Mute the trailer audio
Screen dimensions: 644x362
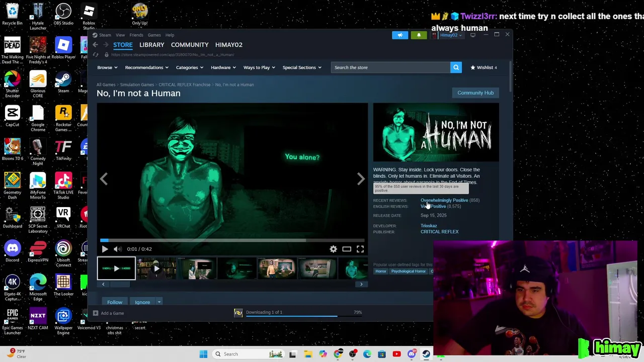[117, 249]
